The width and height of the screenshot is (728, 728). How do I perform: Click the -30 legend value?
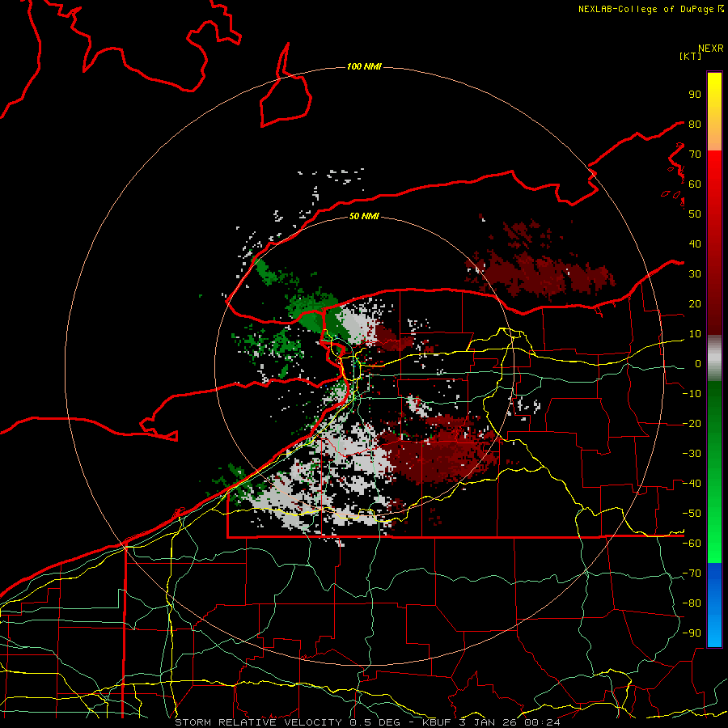pyautogui.click(x=692, y=454)
